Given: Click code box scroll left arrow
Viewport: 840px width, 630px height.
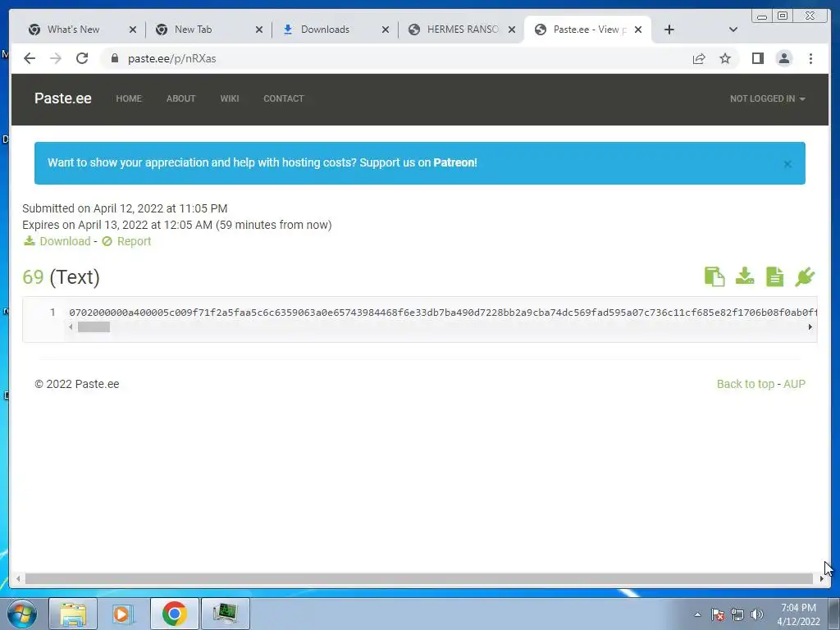Looking at the screenshot, I should (71, 326).
